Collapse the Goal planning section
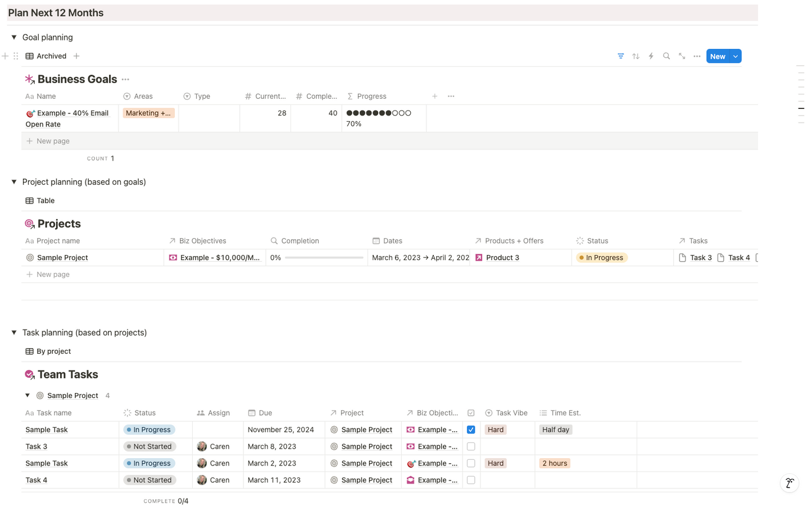Image resolution: width=812 pixels, height=507 pixels. [x=13, y=37]
